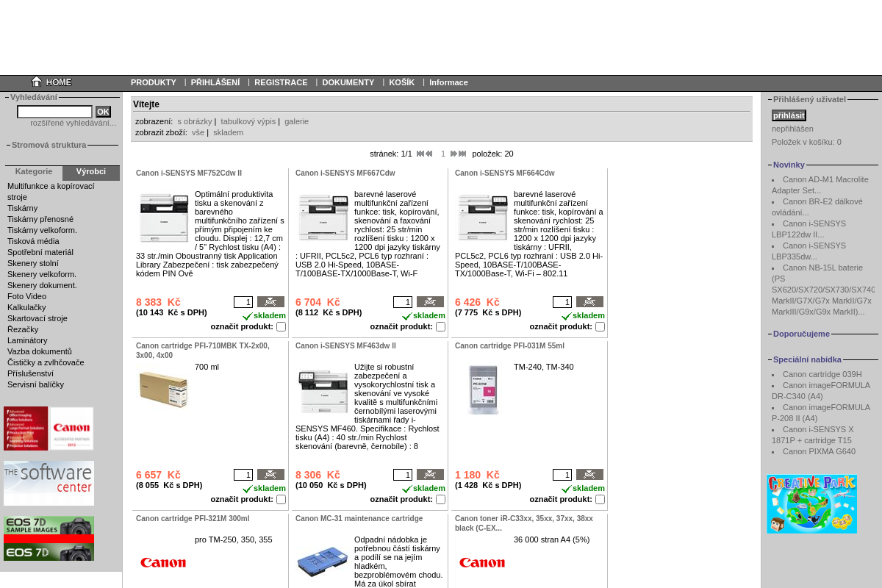
Task: Open Foto Video category
Action: (x=27, y=296)
